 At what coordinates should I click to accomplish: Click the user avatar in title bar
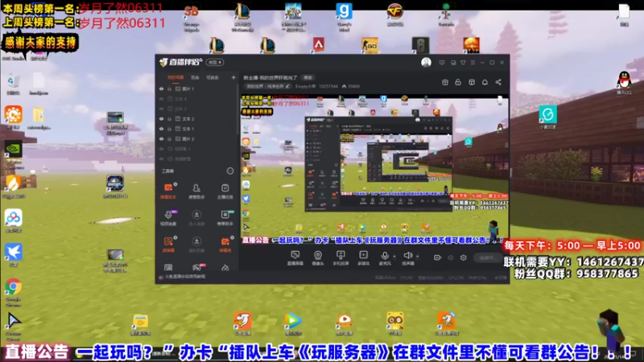coord(426,63)
